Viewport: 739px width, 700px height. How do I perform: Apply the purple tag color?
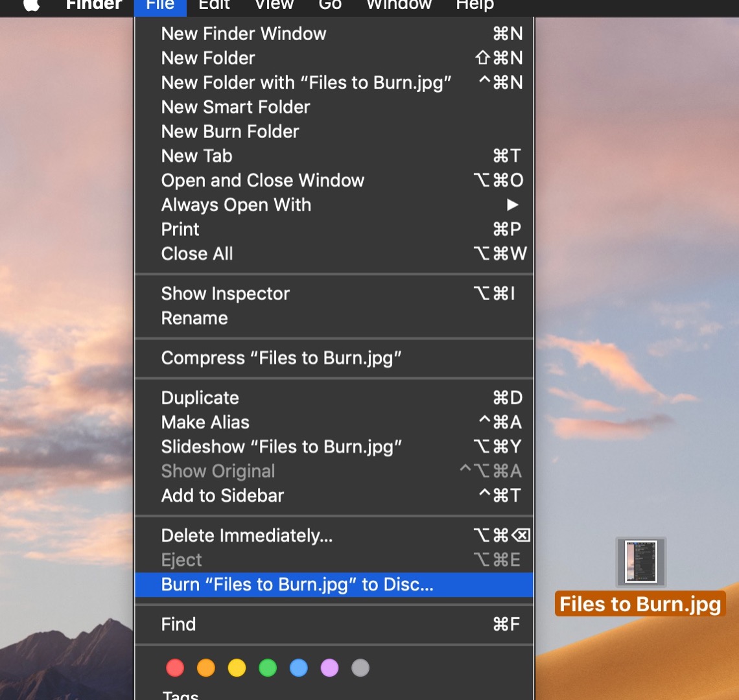329,668
